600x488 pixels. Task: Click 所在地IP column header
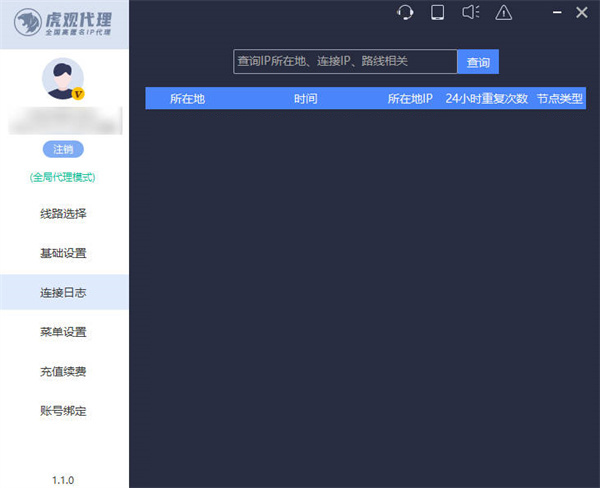coord(410,99)
